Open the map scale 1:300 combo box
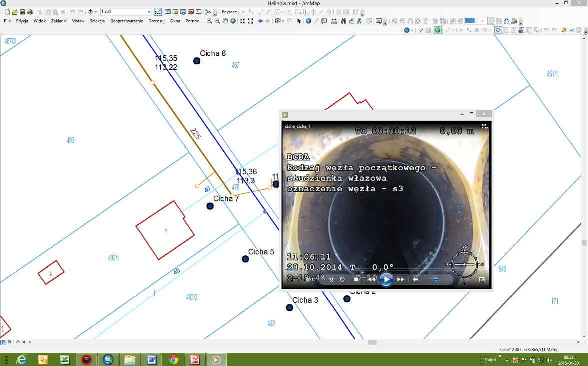 tap(126, 12)
